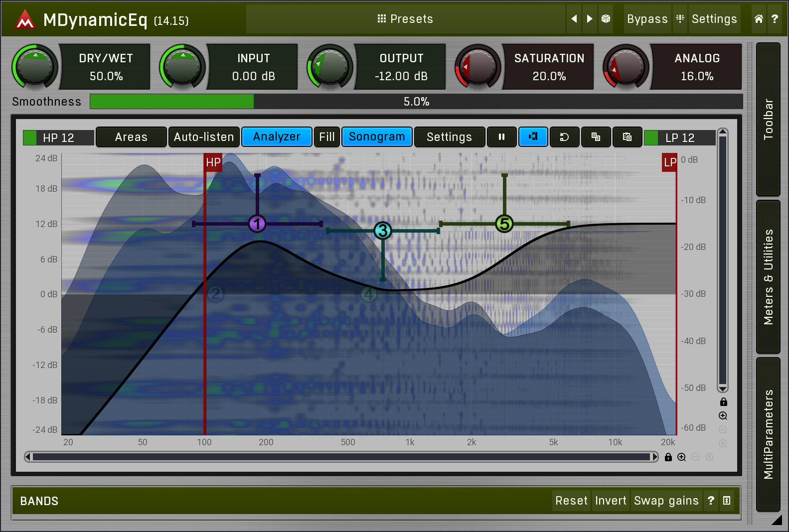Click the random preset dice icon
The width and height of the screenshot is (789, 532).
[x=606, y=19]
